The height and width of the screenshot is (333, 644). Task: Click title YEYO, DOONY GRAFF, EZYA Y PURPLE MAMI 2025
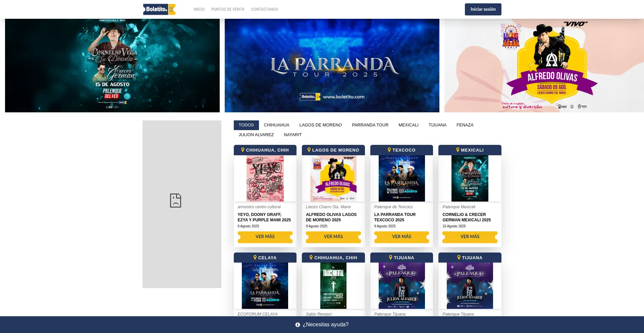coord(264,217)
